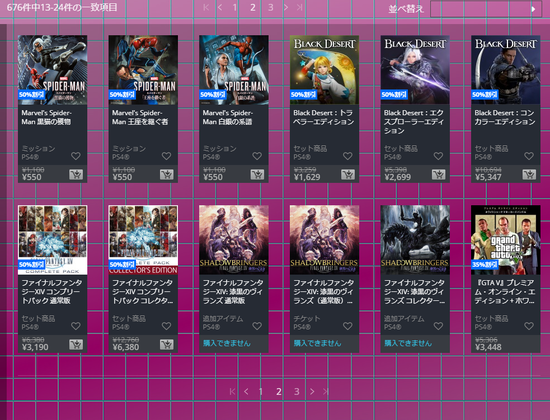Go to next page in bottom pagination

coord(312,392)
